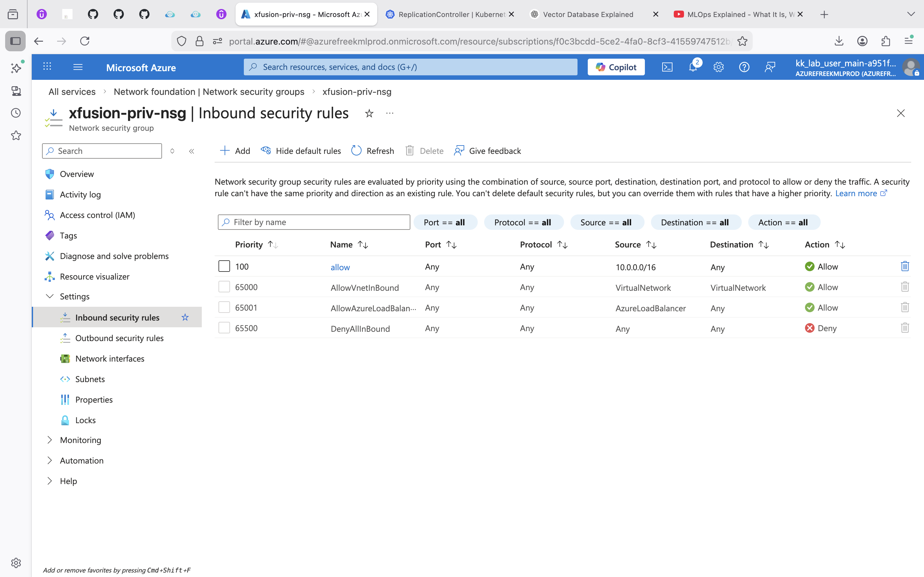Click the help question mark icon
Screen dimensions: 924x577
[744, 67]
